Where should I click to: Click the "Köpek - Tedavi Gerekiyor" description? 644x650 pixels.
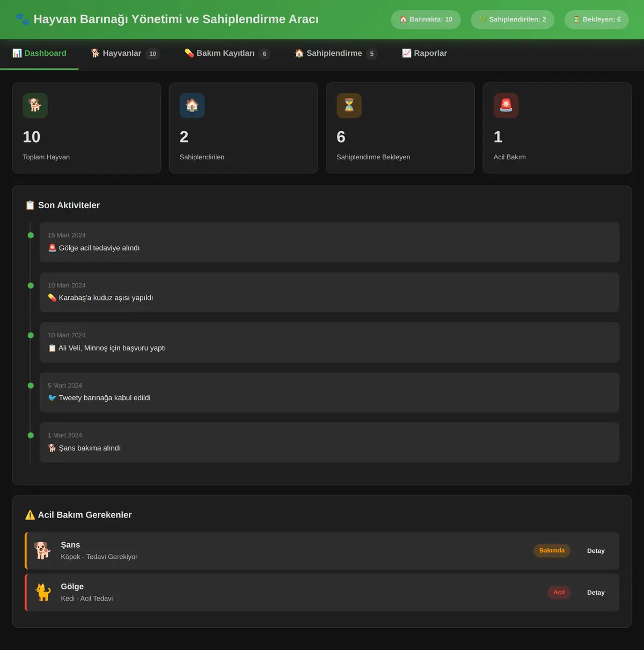point(99,557)
